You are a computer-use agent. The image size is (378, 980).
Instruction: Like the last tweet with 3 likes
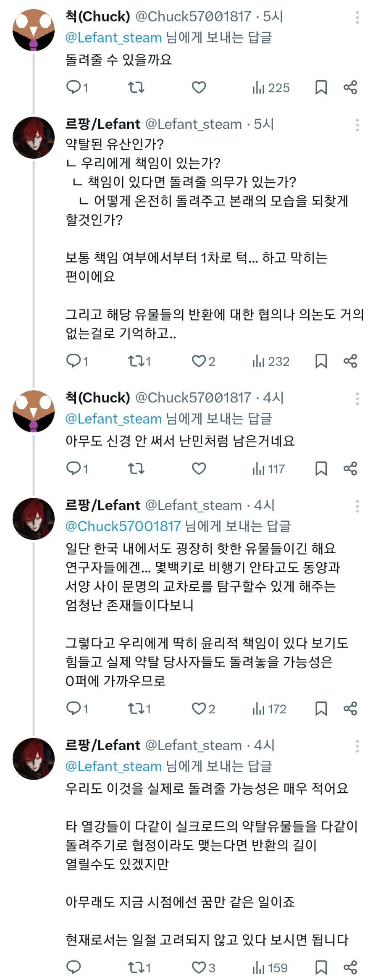point(199,967)
